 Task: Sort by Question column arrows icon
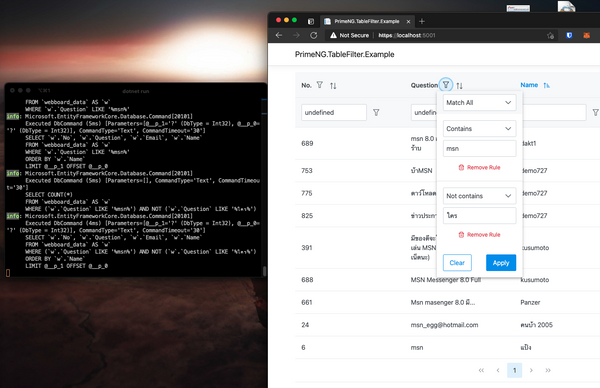[x=460, y=86]
